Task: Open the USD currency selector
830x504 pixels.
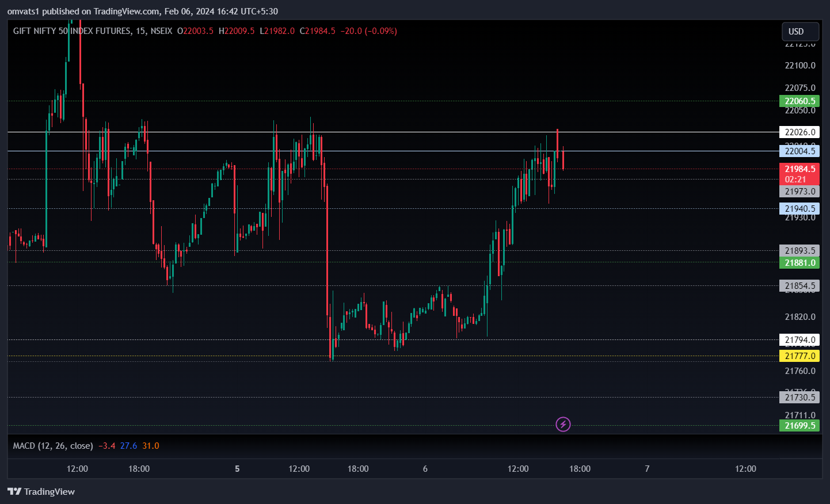Action: click(800, 32)
